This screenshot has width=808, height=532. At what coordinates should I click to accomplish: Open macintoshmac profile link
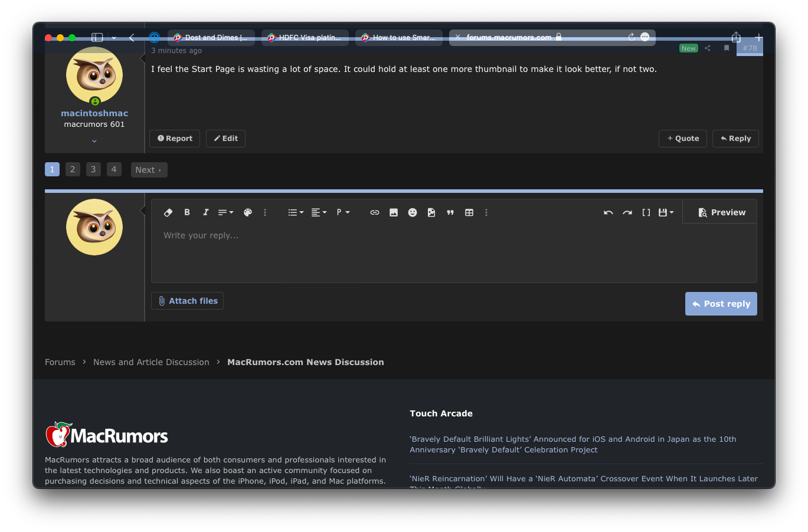(x=94, y=113)
